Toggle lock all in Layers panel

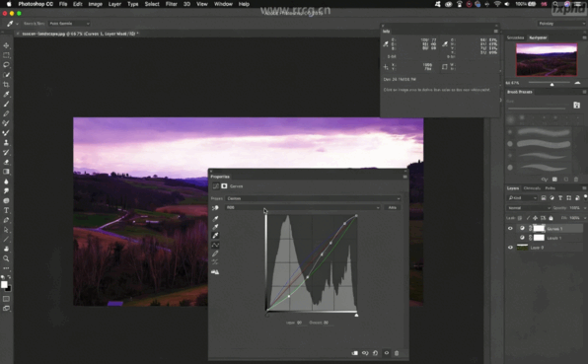tap(551, 218)
